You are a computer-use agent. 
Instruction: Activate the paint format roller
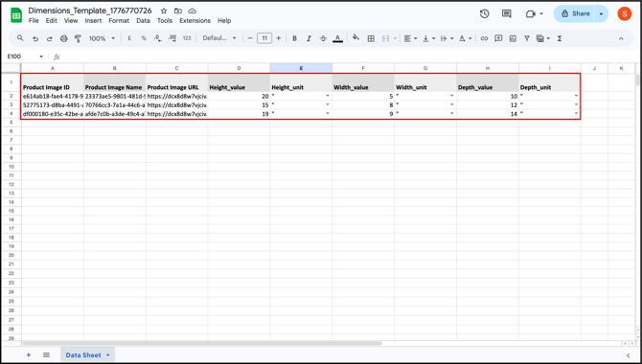78,38
